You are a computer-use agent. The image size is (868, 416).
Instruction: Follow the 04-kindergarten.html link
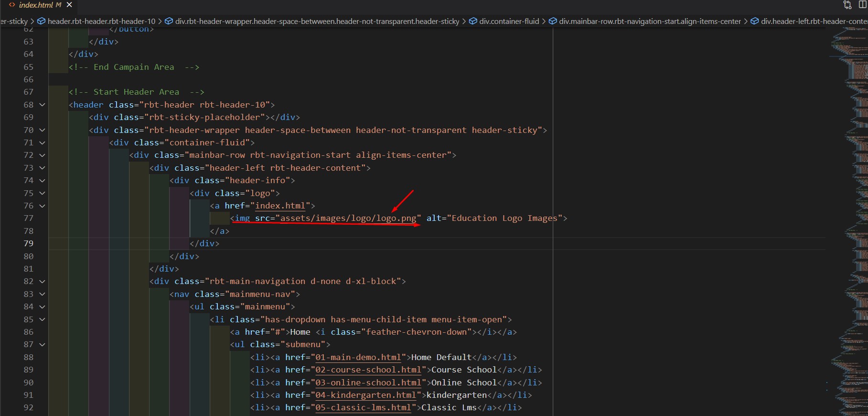[366, 395]
